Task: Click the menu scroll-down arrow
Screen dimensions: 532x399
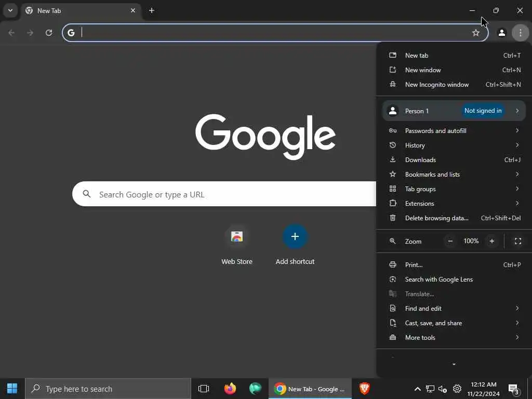Action: click(454, 364)
